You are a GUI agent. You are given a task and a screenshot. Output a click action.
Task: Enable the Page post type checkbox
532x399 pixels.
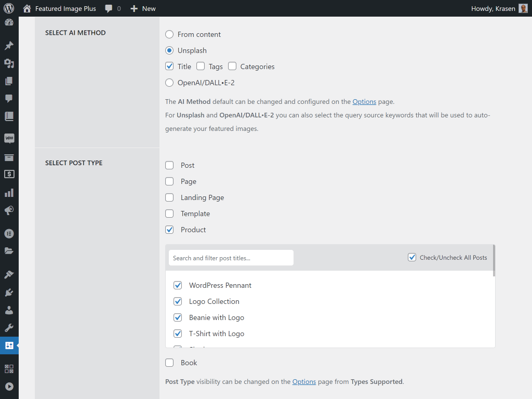(x=169, y=181)
